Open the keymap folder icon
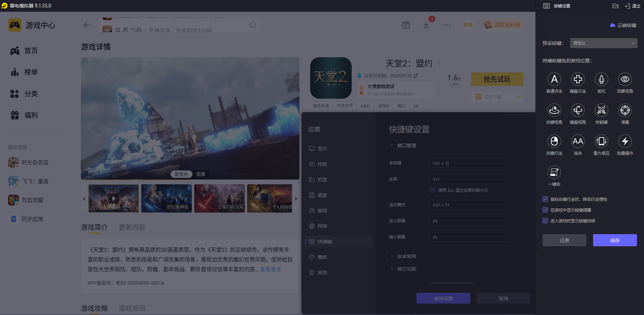The height and width of the screenshot is (315, 644). click(615, 6)
